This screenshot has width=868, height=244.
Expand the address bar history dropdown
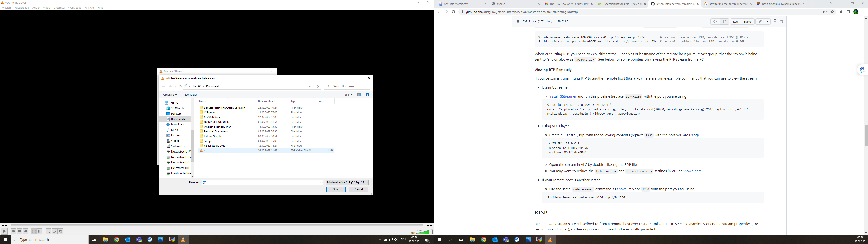(310, 87)
